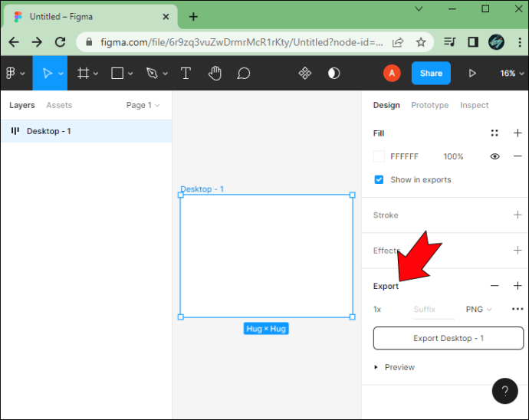
Task: Open the PNG format dropdown
Action: coord(478,310)
